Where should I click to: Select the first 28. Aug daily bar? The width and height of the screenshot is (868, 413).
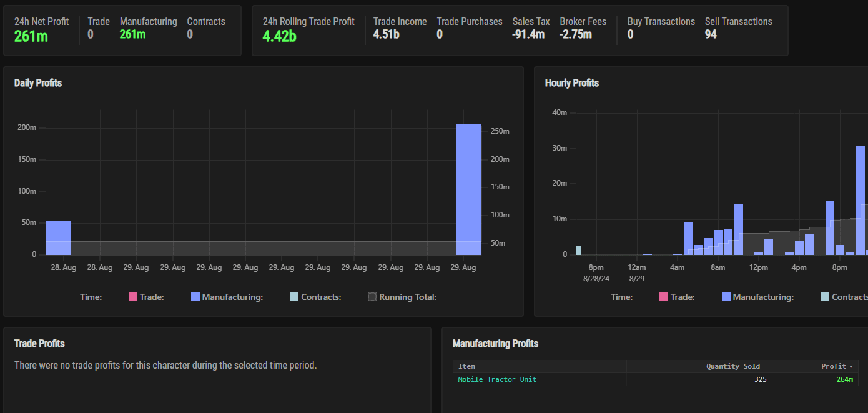point(58,237)
